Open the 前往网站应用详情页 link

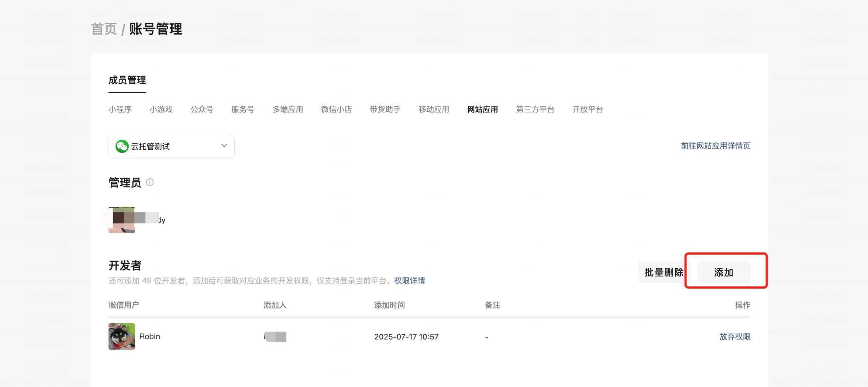click(x=715, y=146)
